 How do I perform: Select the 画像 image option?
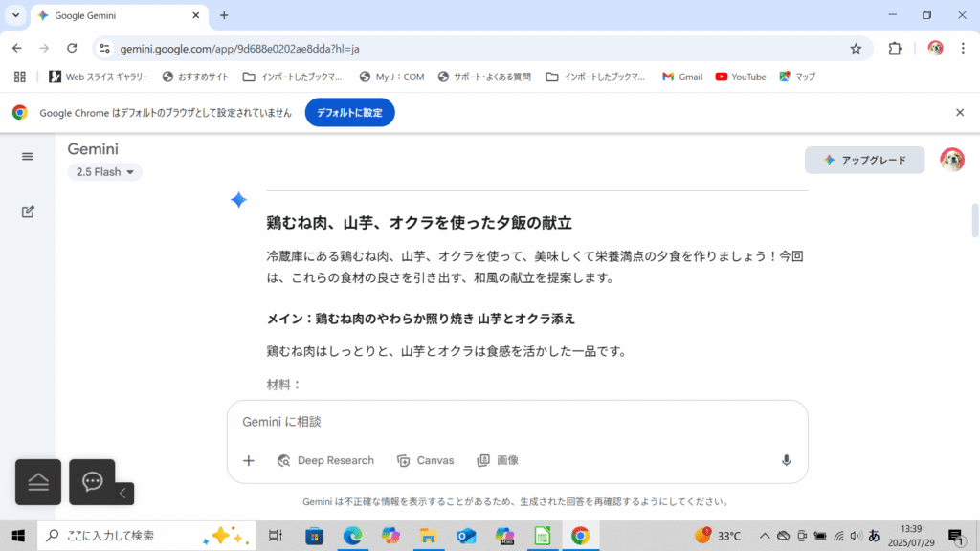coord(498,460)
